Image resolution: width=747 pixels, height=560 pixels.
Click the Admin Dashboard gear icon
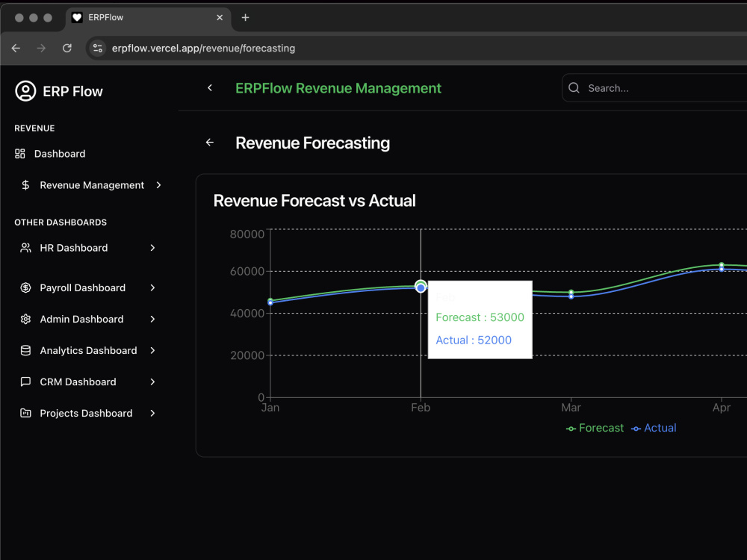coord(25,319)
